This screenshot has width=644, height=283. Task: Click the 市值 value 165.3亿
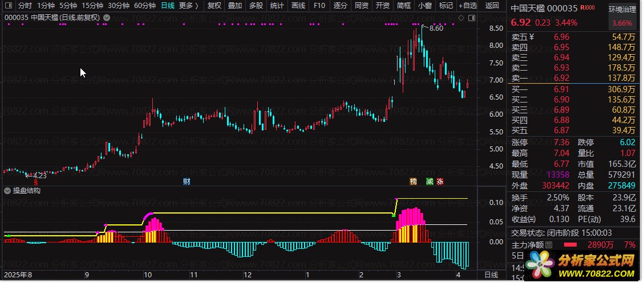pyautogui.click(x=622, y=164)
